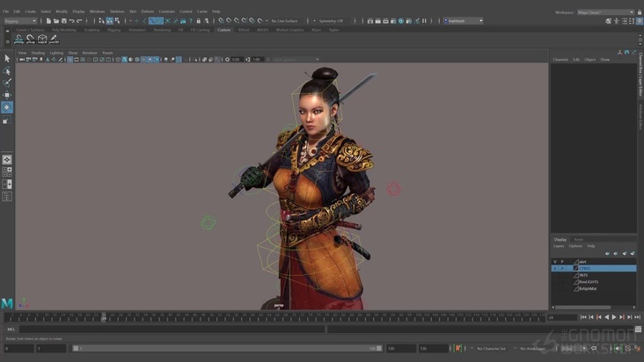Switch to the Anim tab in Layer Editor
The image size is (644, 362).
click(579, 239)
